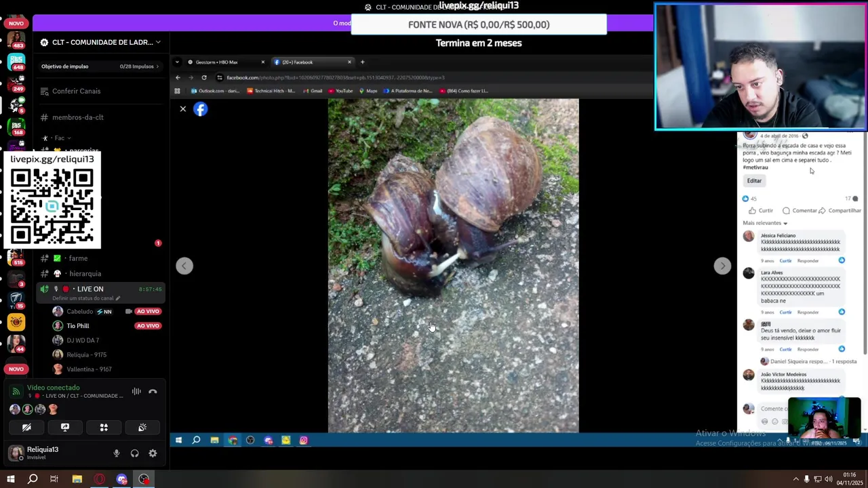Click user Vallentina - 9167 in voice channel
Screen dimensions: 868x488
pos(89,369)
